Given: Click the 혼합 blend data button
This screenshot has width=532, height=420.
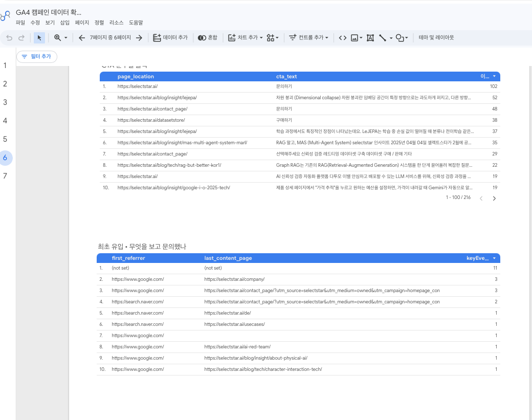Looking at the screenshot, I should click(208, 38).
